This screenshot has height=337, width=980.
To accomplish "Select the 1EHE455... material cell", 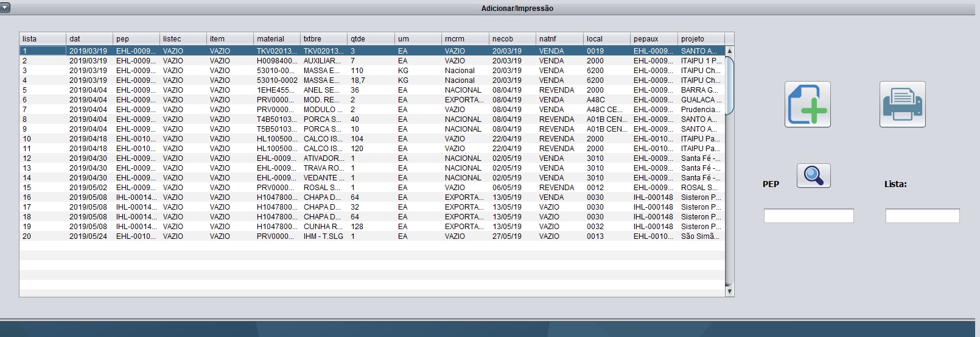I will pyautogui.click(x=277, y=90).
